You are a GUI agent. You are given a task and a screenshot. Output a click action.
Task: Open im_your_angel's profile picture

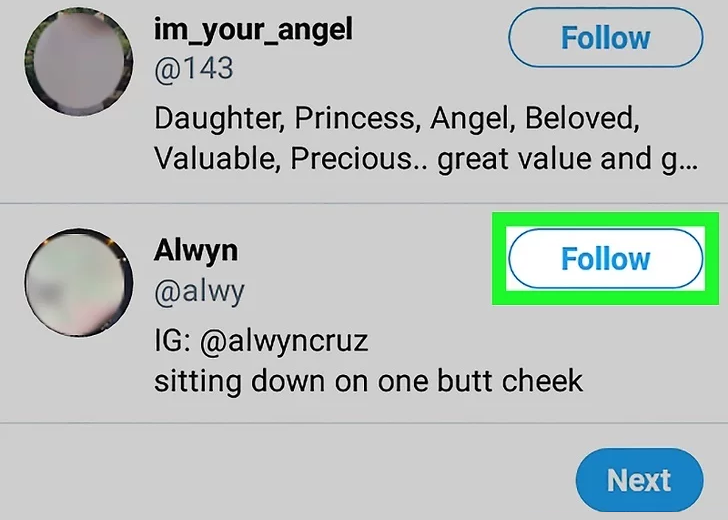78,62
